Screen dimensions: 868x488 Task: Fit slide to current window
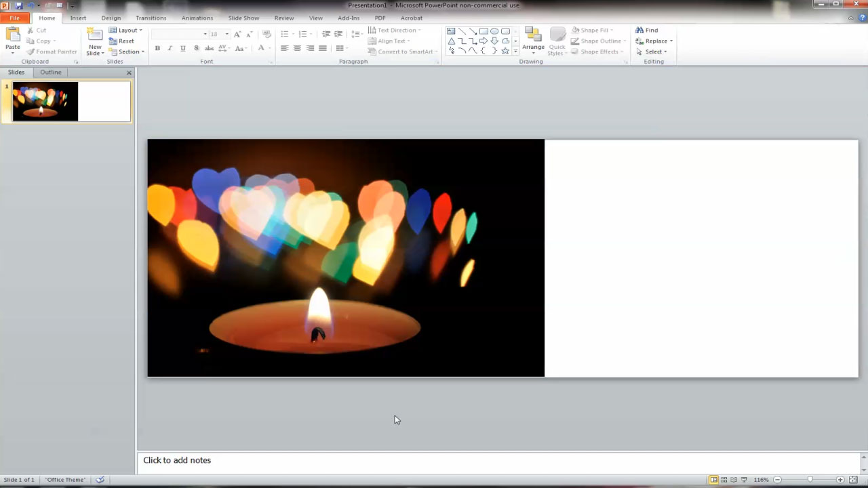853,480
